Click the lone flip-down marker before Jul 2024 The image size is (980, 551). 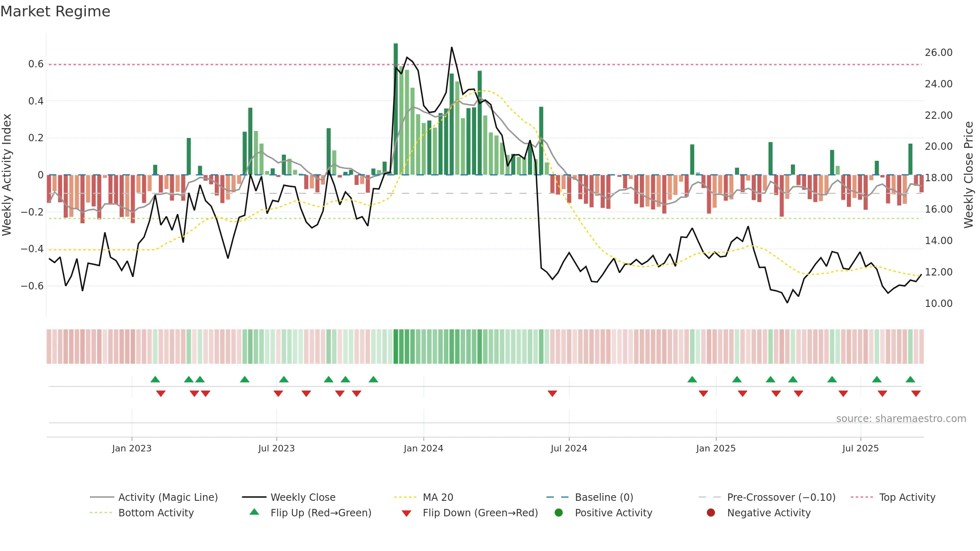(x=552, y=393)
